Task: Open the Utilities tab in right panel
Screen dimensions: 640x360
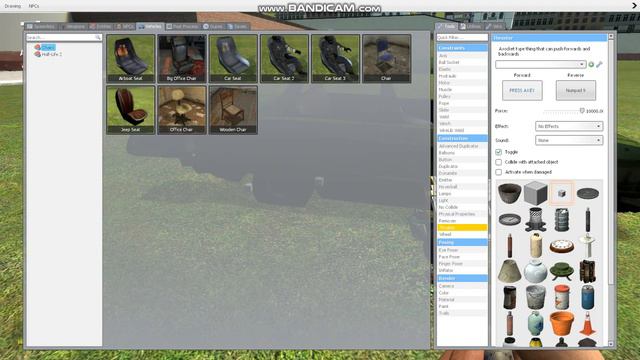Action: click(471, 27)
